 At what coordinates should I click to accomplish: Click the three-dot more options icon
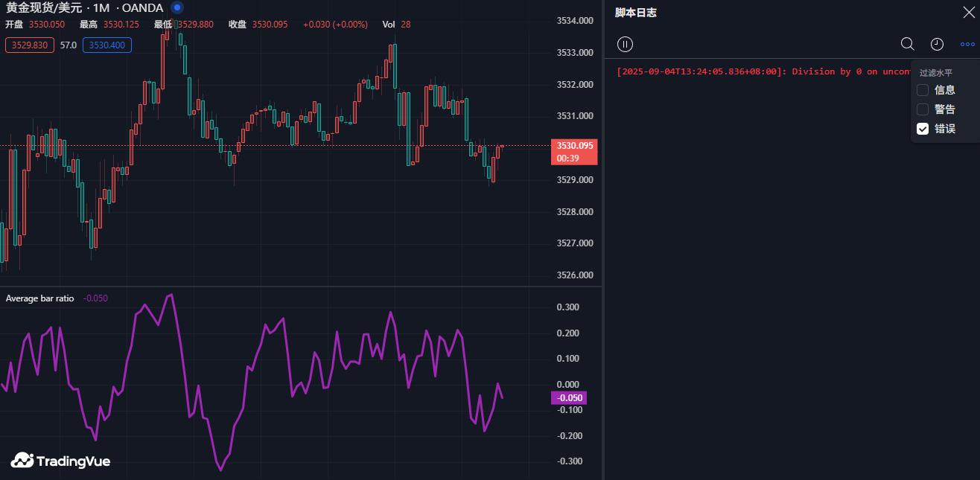(967, 44)
